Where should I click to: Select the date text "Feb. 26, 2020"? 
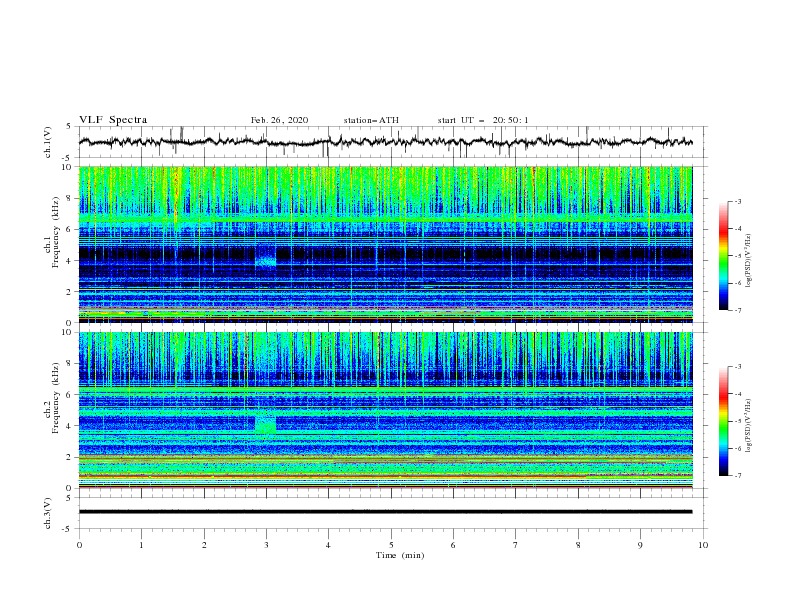pyautogui.click(x=279, y=120)
